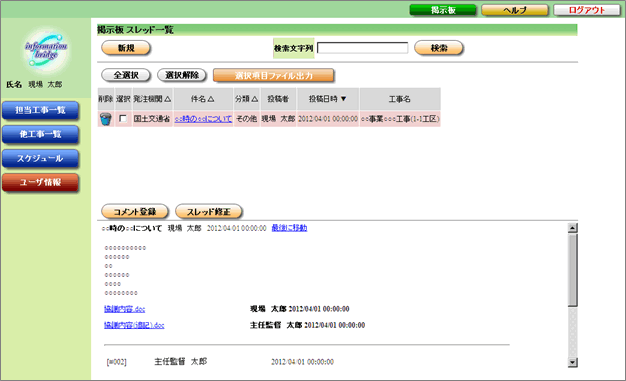Open the 掲示板 tab at top
Viewport: 626px width, 381px height.
(x=443, y=10)
